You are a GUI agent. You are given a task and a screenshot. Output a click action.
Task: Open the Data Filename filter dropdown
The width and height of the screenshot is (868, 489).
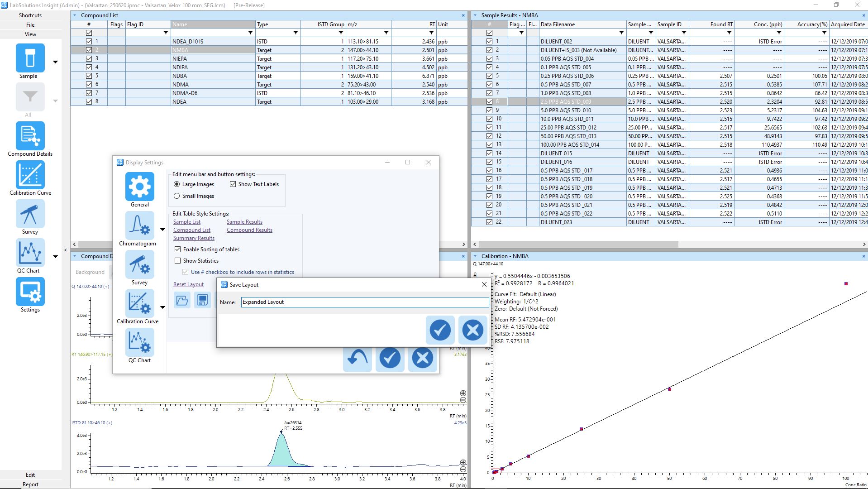coord(621,33)
